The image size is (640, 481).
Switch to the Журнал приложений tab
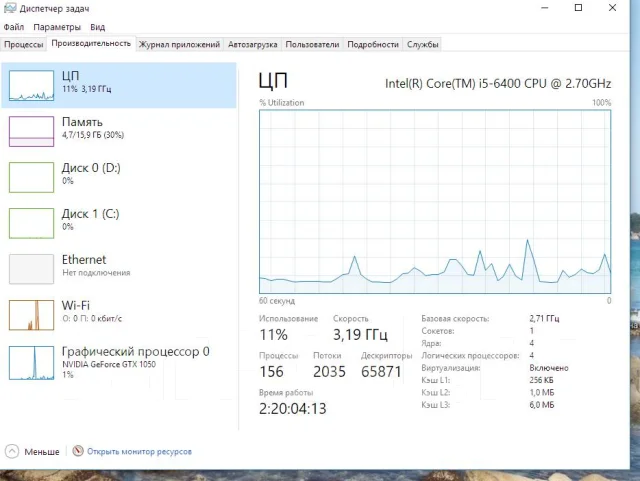point(179,44)
